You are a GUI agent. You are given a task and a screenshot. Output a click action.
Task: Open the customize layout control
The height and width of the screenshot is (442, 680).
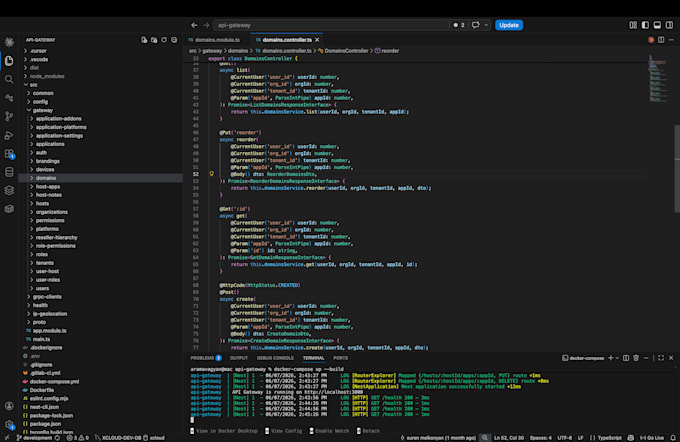click(633, 25)
